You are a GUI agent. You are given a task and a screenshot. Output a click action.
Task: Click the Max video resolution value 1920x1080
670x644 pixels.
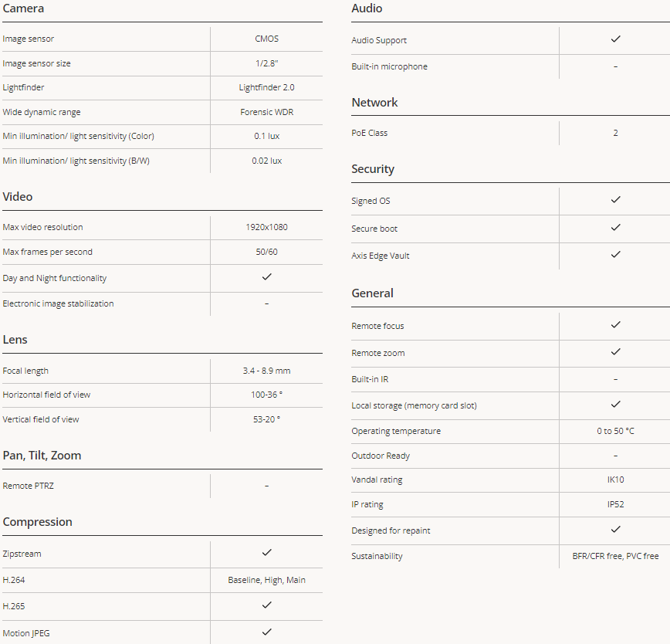click(x=266, y=227)
